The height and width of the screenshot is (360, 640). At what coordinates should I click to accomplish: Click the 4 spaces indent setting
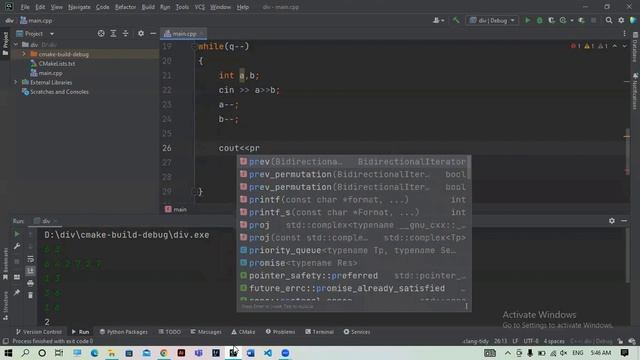click(554, 341)
